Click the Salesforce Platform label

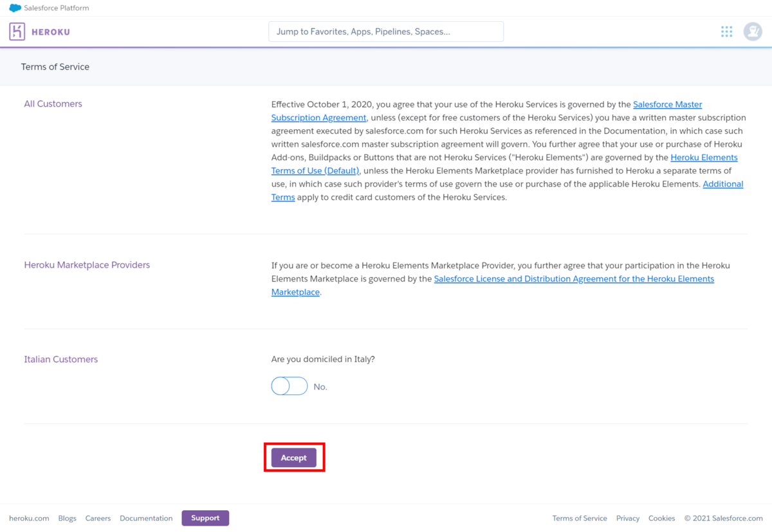(57, 8)
